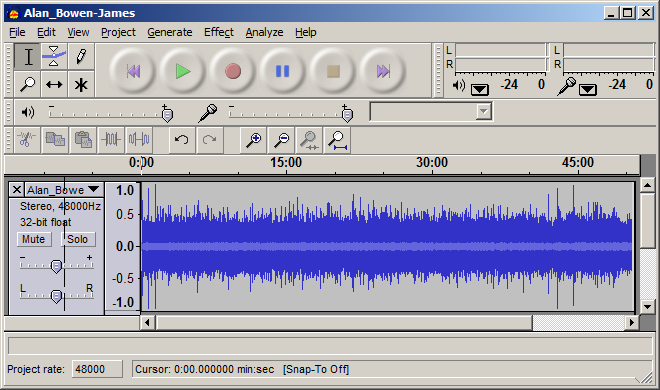
Task: Select the Draw pencil tool
Action: (x=81, y=57)
